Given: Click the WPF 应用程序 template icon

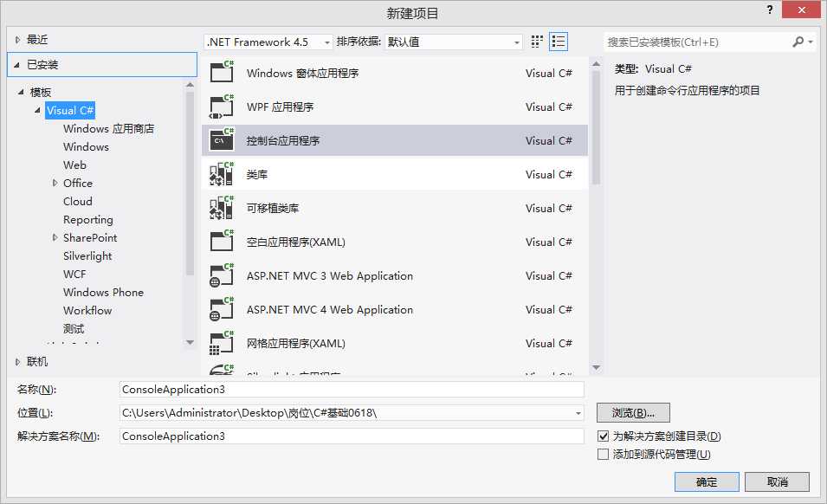Looking at the screenshot, I should point(222,106).
